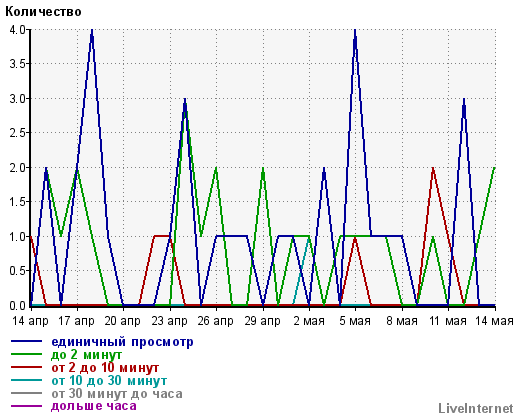Click the 23 апр date axis label
This screenshot has width=520, height=418.
[x=169, y=321]
